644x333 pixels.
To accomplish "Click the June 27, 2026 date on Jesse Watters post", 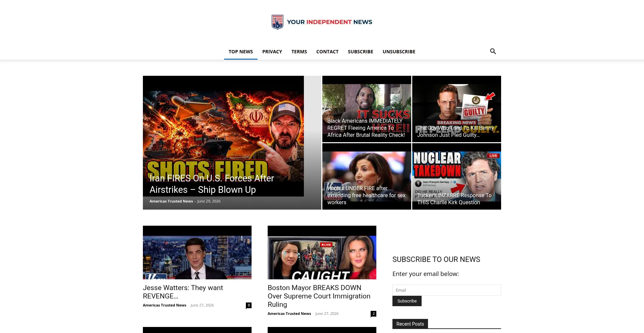I will coord(202,305).
